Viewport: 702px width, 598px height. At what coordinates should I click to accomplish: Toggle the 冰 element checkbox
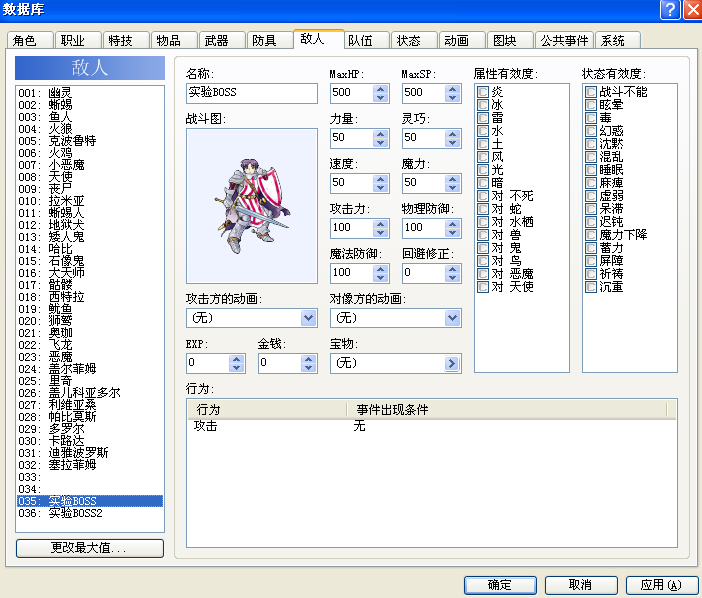[483, 105]
